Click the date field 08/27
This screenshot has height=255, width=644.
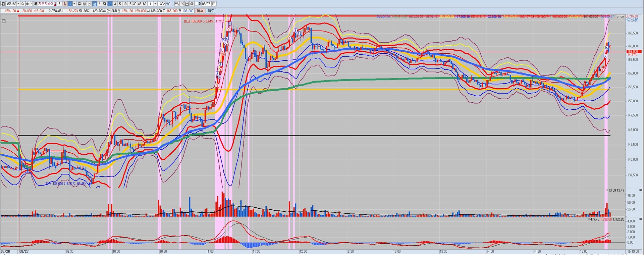click(206, 4)
